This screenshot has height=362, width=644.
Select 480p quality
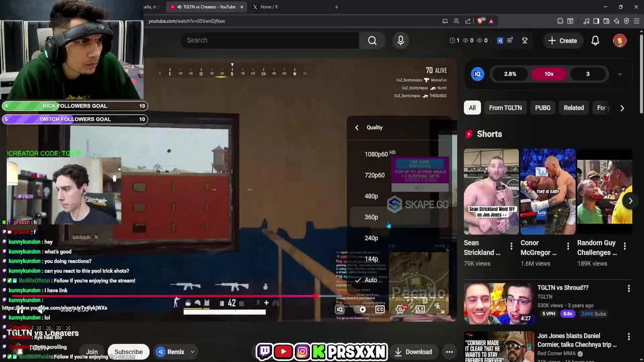[400, 196]
